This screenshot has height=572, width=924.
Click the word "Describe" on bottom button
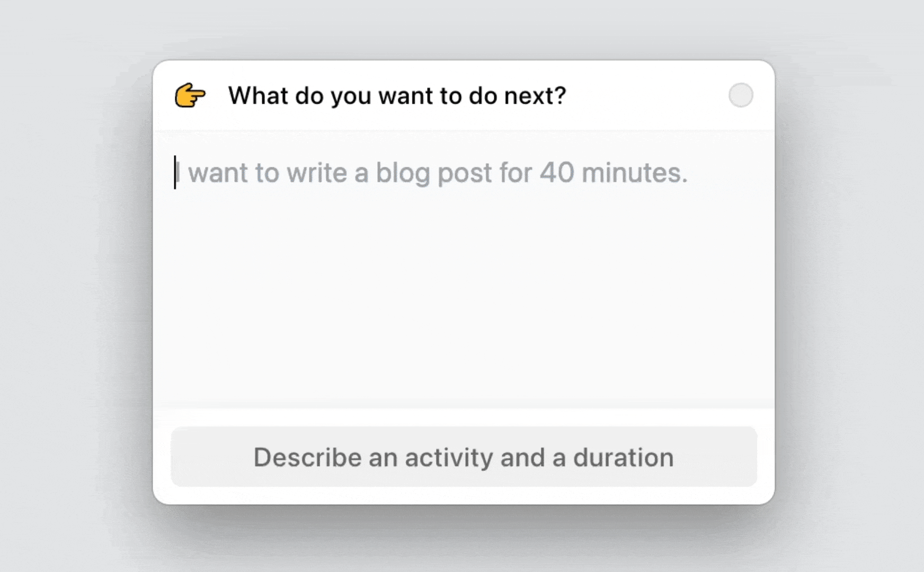tap(307, 457)
